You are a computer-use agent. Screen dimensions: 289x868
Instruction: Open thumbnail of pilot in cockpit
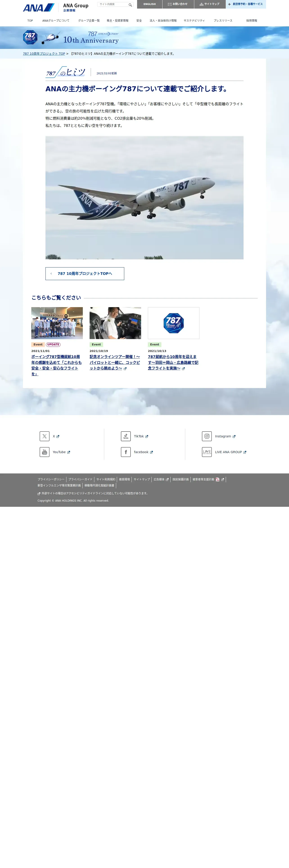[x=115, y=323]
